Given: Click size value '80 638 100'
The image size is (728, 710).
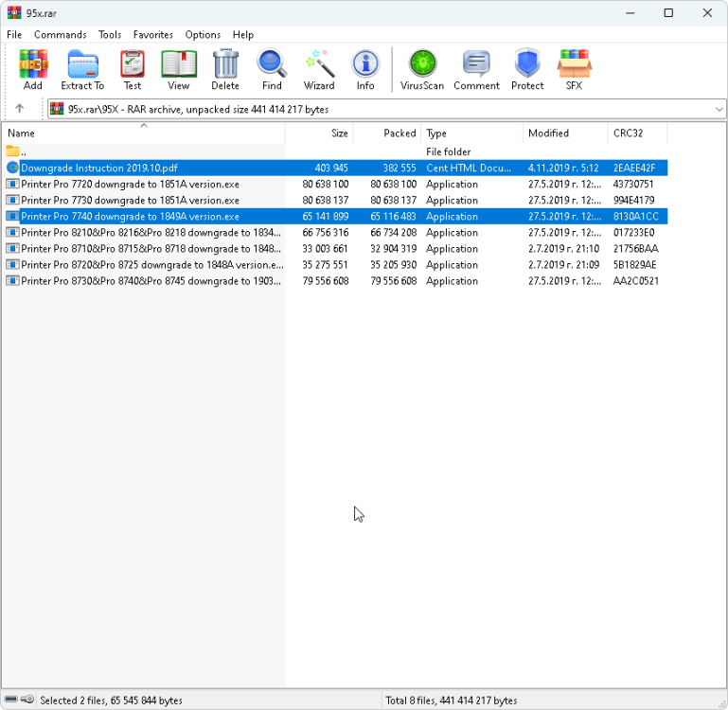Looking at the screenshot, I should pyautogui.click(x=326, y=184).
